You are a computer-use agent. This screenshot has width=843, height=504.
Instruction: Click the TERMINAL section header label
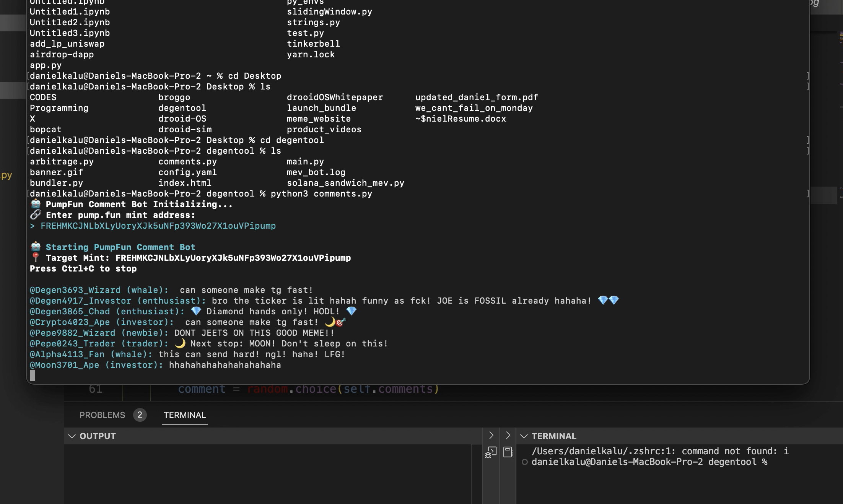pyautogui.click(x=554, y=436)
